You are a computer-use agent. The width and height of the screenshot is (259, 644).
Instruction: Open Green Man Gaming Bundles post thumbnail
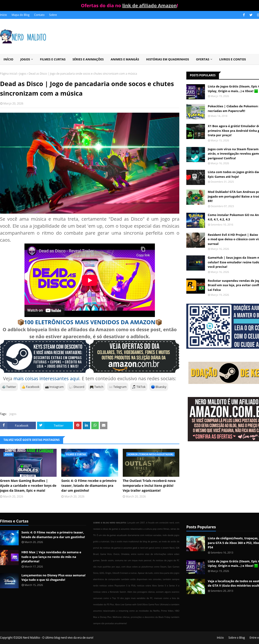(28, 463)
